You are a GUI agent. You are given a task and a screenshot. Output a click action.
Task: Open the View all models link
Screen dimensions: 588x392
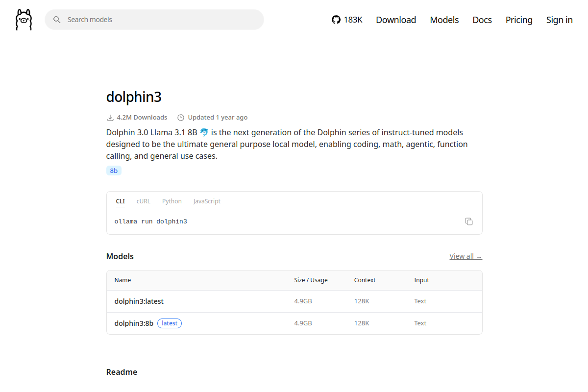(x=465, y=256)
